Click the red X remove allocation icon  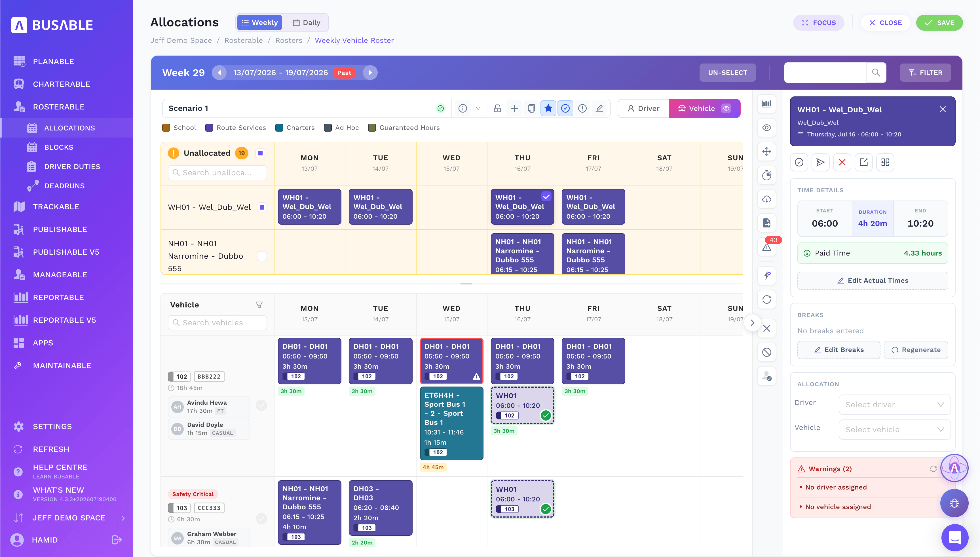click(x=842, y=163)
